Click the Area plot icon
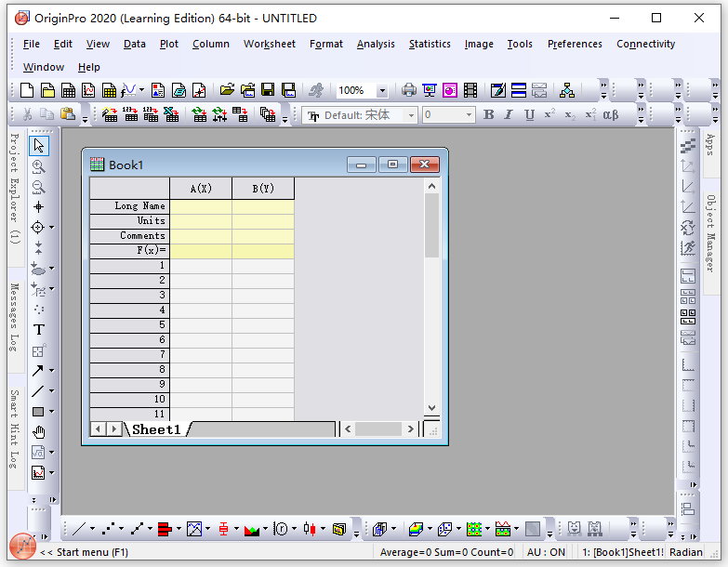The image size is (728, 567). point(252,529)
